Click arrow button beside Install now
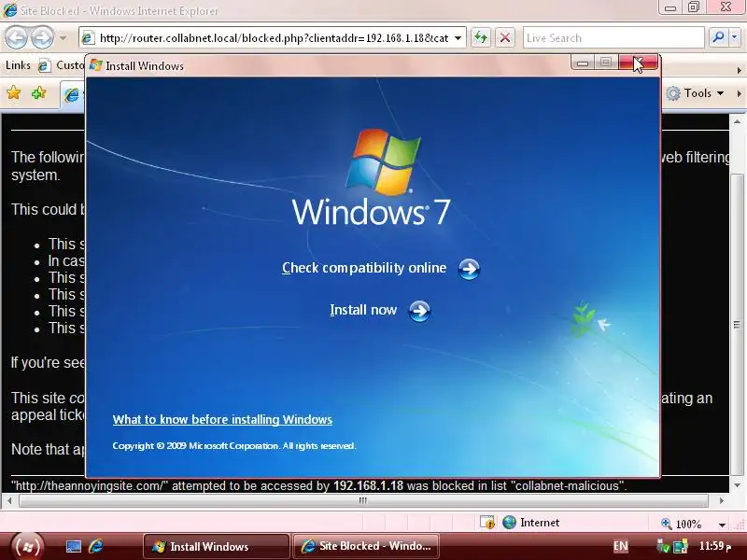This screenshot has height=560, width=747. [419, 311]
